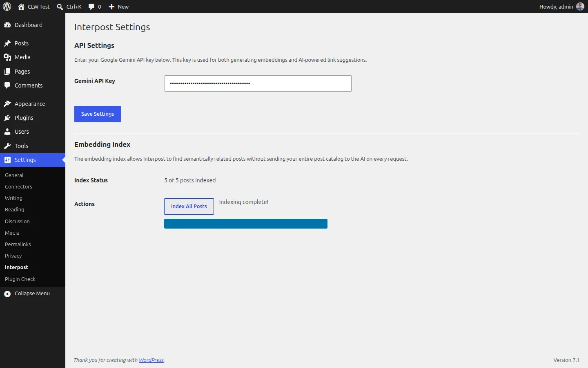Click the API Settings heading
Screen dimensions: 588x368
point(94,45)
